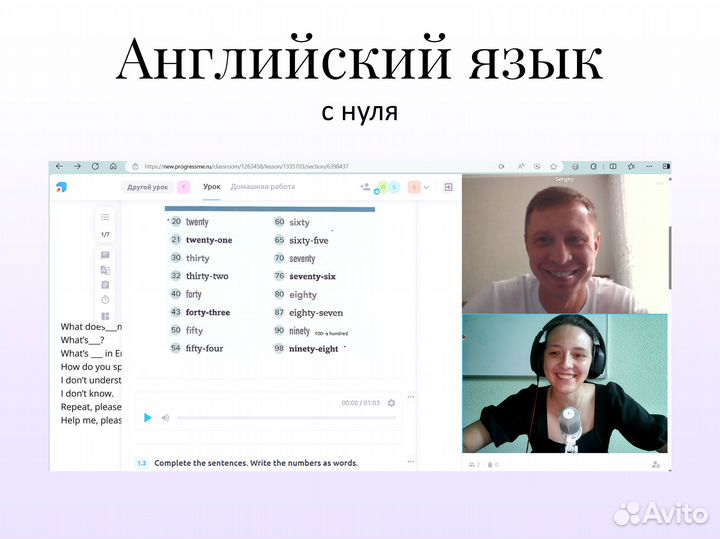The image size is (720, 539).
Task: Open three-dot menu next to audio player
Action: [x=411, y=397]
